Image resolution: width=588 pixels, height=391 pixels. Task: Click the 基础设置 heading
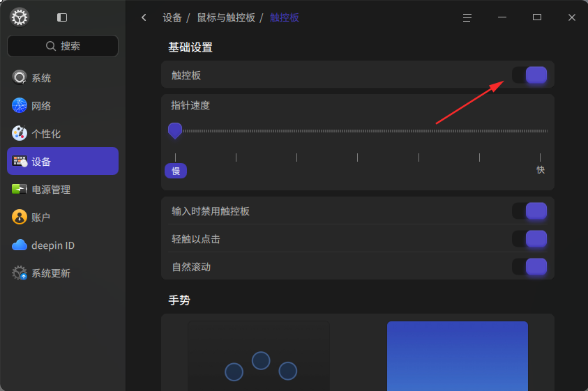point(190,47)
